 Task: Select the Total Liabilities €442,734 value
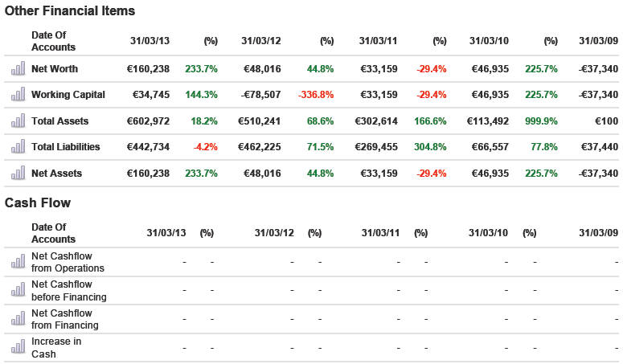pos(148,147)
